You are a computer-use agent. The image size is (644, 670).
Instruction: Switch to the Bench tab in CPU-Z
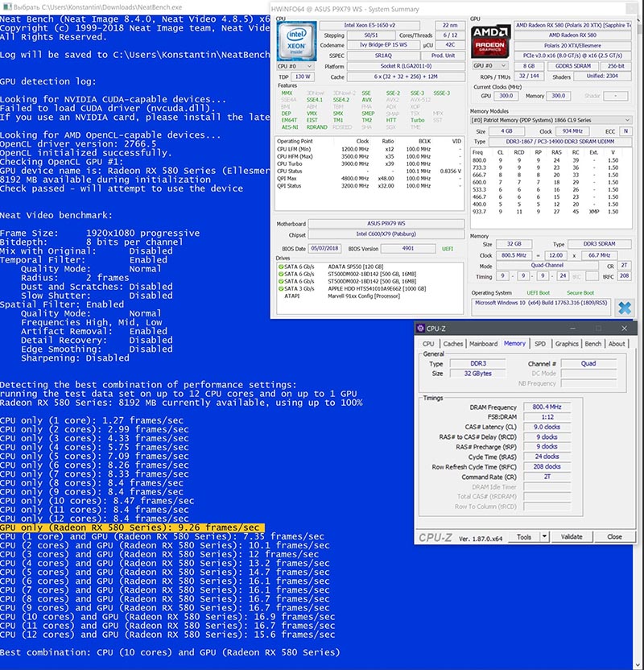coord(592,344)
